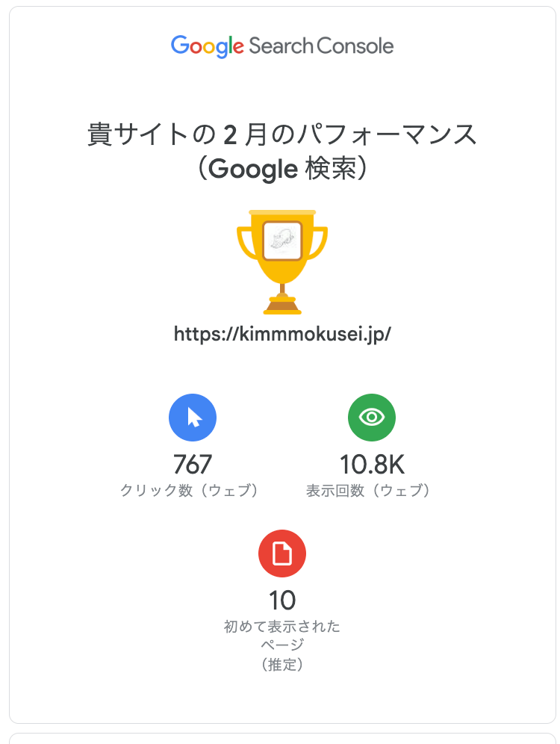The width and height of the screenshot is (560, 744).
Task: Click the red page document icon
Action: (x=282, y=554)
